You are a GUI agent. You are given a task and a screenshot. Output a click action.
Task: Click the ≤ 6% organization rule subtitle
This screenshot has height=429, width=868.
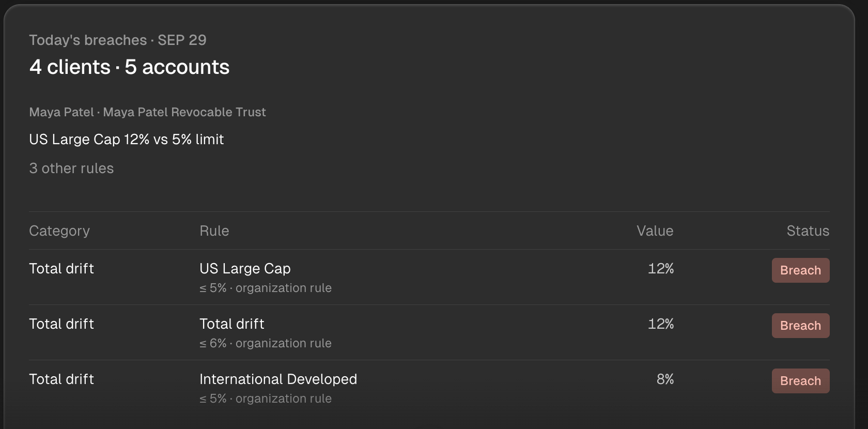pos(266,343)
